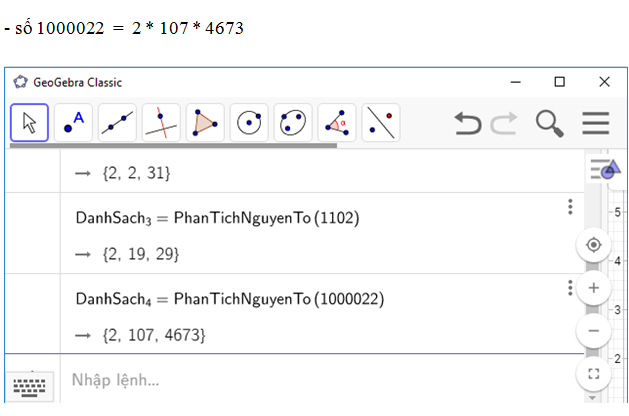Pick the Perpendicular Line tool
Viewport: 629px width, 416px height.
pyautogui.click(x=161, y=123)
